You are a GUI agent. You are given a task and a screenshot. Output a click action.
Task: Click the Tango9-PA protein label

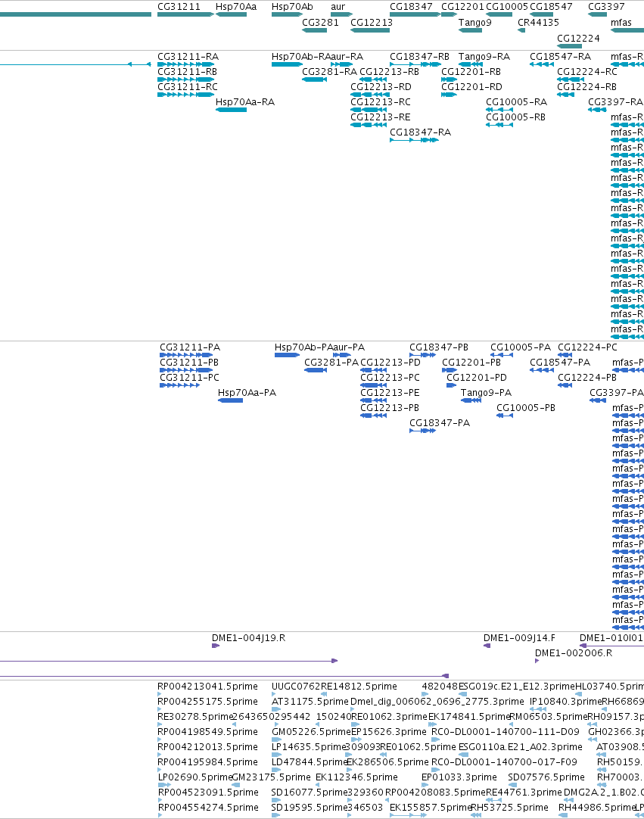pyautogui.click(x=486, y=393)
